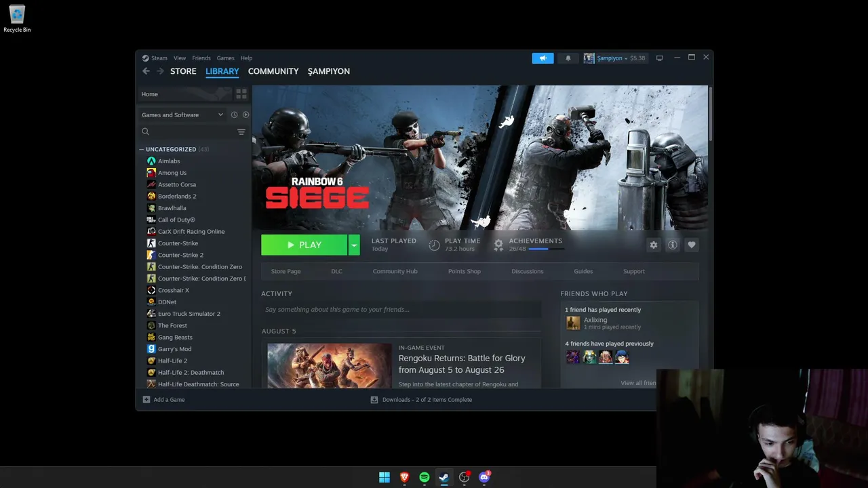Show ready-to-play games filter icon

[245, 115]
